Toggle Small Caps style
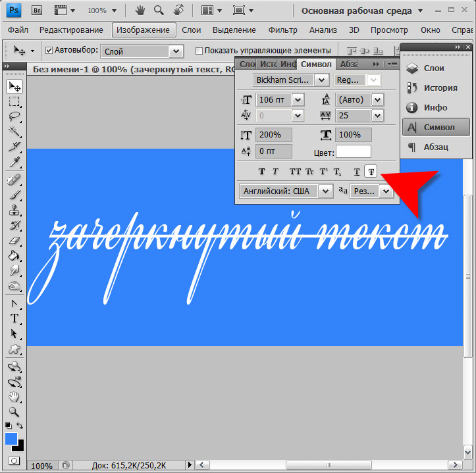Image resolution: width=476 pixels, height=473 pixels. [309, 172]
